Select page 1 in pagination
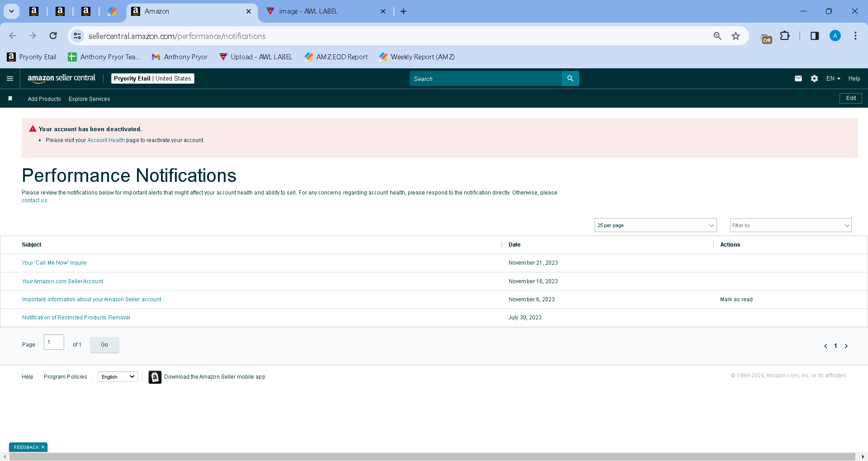This screenshot has width=868, height=461. 835,346
